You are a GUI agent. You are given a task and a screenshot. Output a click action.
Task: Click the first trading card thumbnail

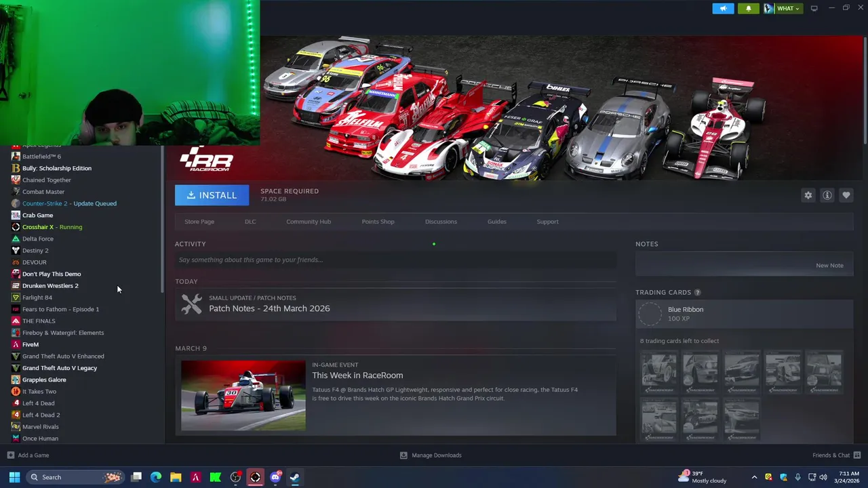(x=659, y=372)
